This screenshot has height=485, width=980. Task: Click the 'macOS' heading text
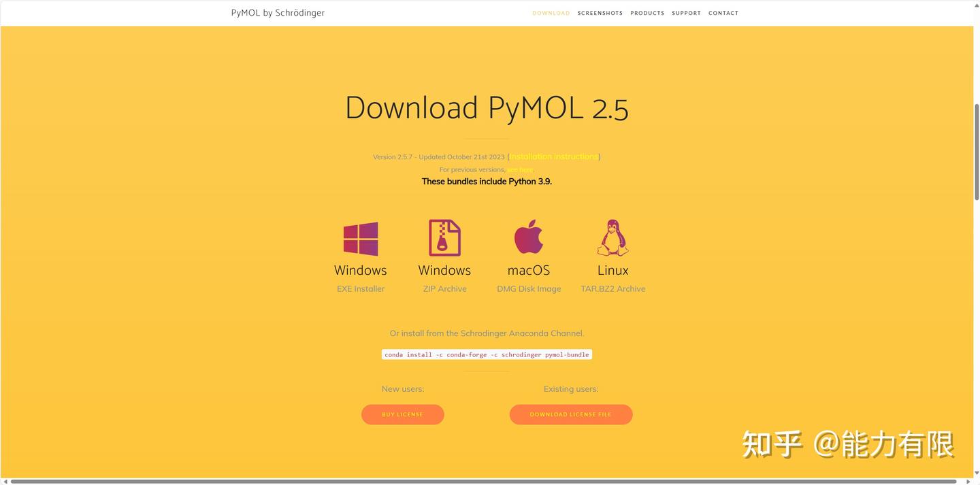pyautogui.click(x=529, y=270)
